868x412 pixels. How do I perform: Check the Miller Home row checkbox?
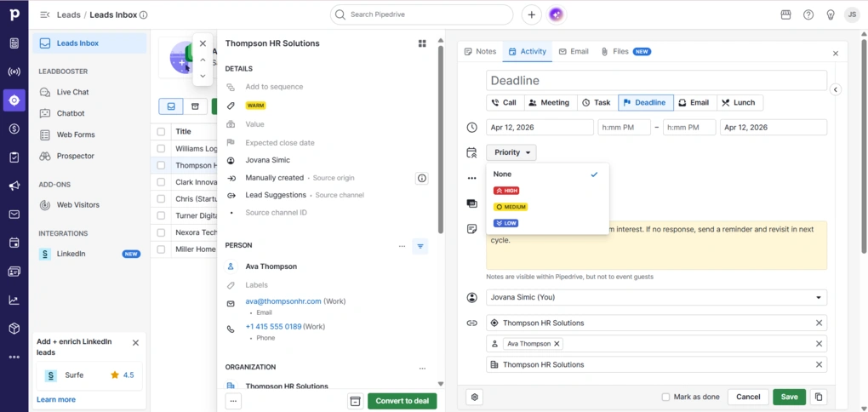[161, 249]
